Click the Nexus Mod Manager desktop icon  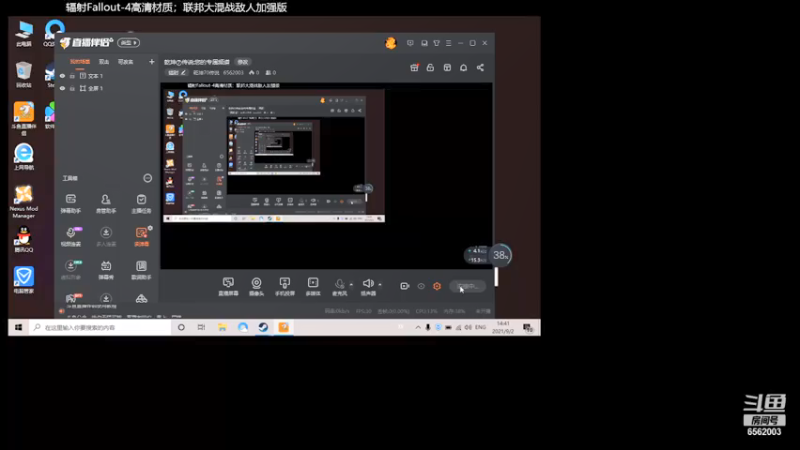23,202
